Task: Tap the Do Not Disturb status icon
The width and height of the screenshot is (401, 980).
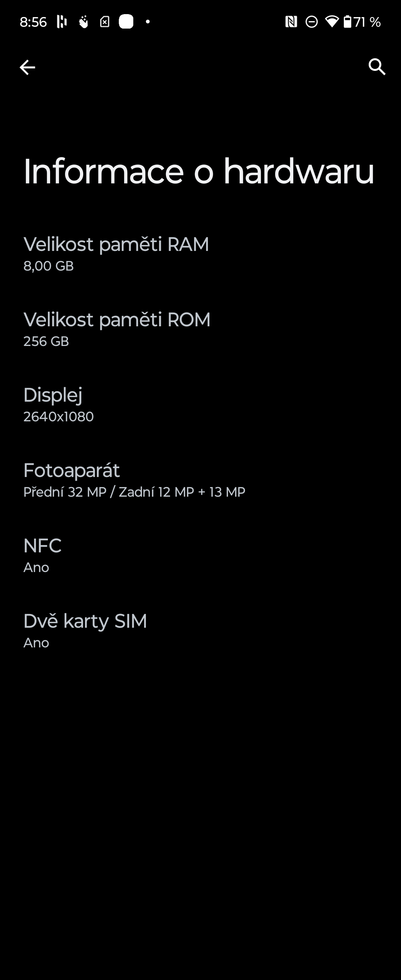Action: pyautogui.click(x=311, y=22)
